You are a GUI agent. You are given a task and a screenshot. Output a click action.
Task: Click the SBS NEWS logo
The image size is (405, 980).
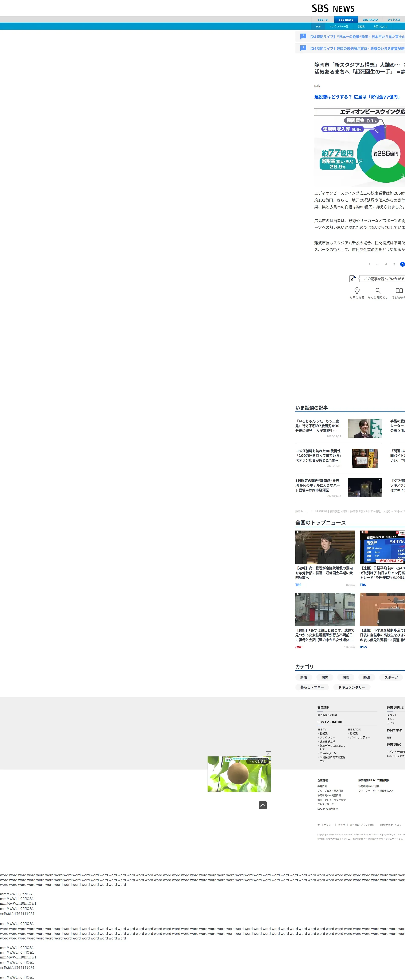coord(333,8)
